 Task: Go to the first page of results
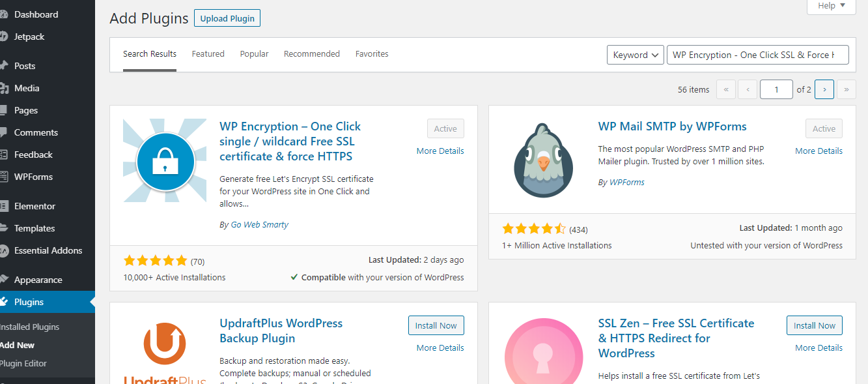click(726, 89)
